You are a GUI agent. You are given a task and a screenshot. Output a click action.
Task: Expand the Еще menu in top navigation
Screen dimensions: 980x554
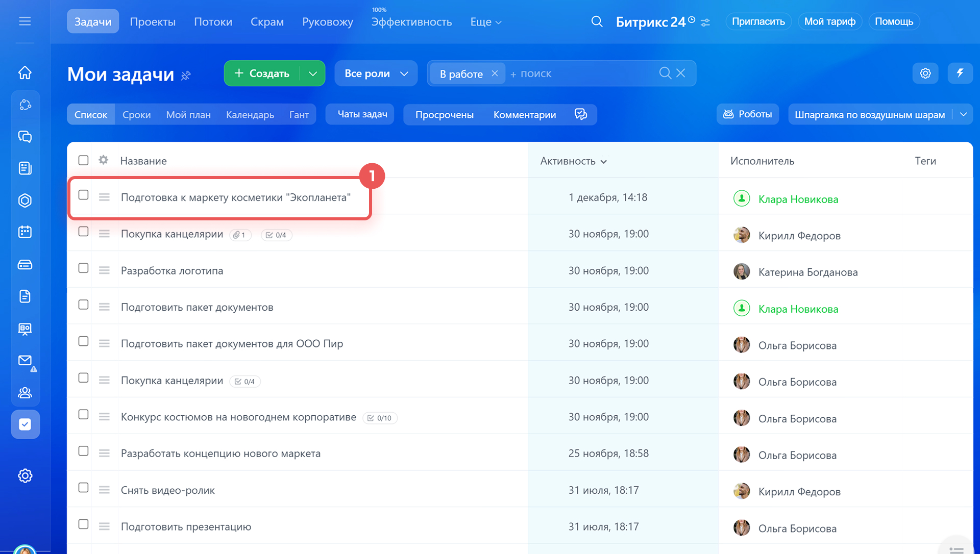click(x=486, y=22)
